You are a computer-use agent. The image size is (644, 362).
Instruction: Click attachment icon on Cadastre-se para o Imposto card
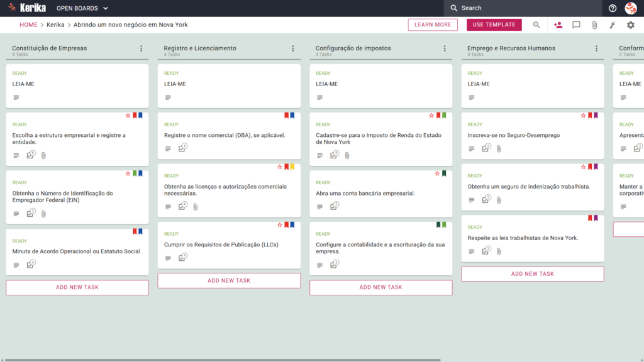[347, 156]
